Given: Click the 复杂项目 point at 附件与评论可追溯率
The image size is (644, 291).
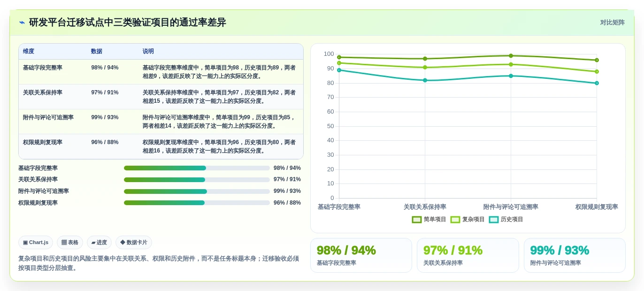Looking at the screenshot, I should 511,64.
